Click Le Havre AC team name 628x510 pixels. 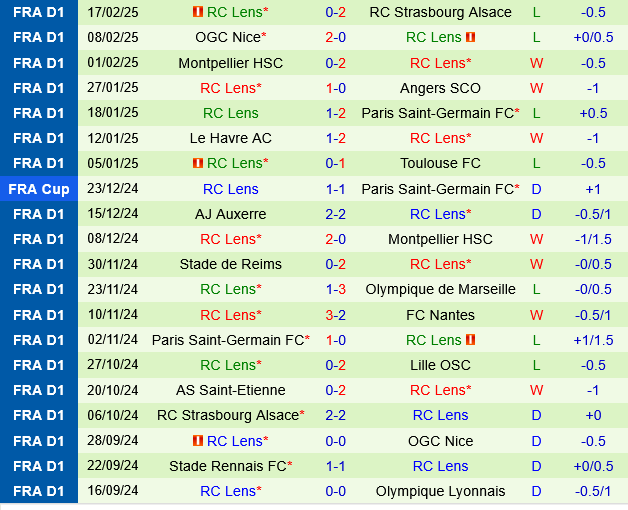pyautogui.click(x=230, y=138)
